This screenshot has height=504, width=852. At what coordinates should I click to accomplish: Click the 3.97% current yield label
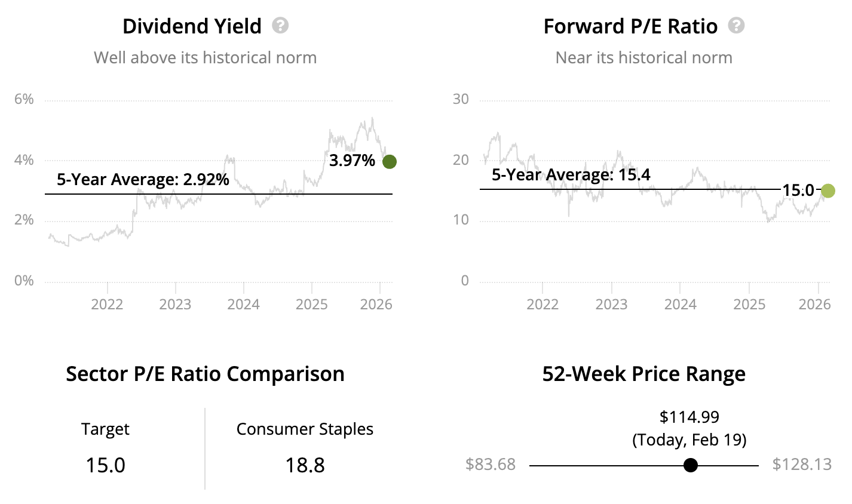352,161
